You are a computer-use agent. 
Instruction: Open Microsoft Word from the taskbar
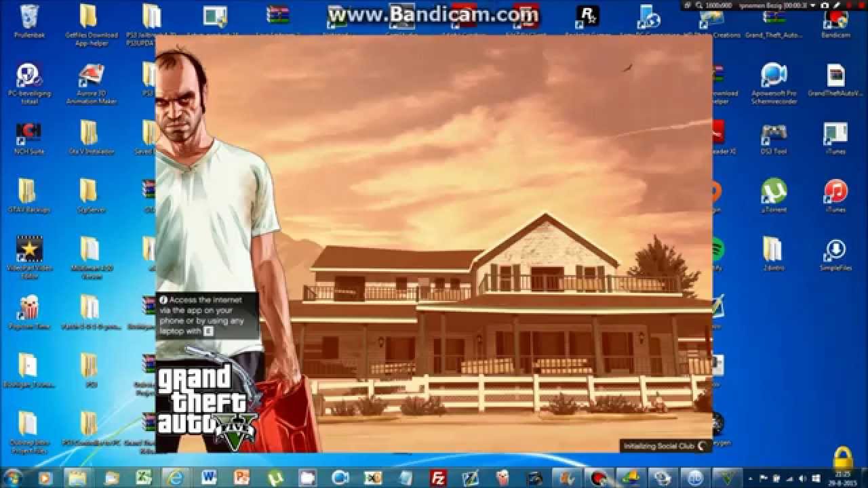point(209,477)
